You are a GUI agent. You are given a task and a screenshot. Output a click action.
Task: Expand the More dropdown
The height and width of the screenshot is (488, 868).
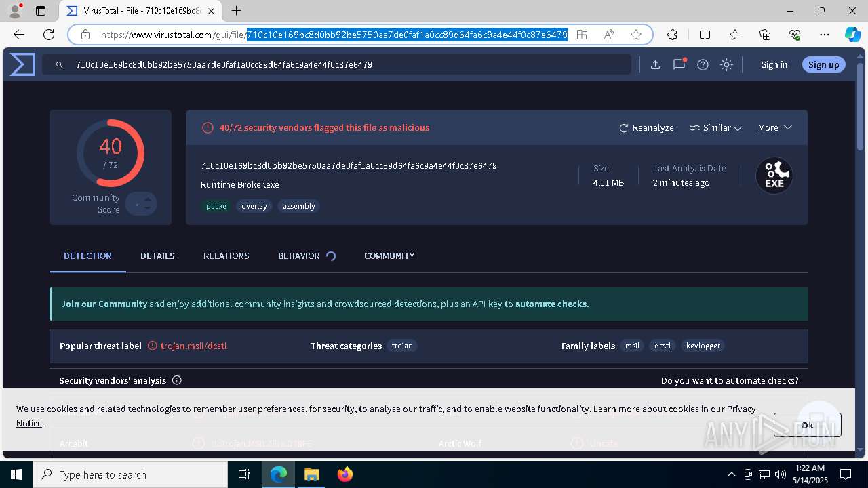point(774,127)
